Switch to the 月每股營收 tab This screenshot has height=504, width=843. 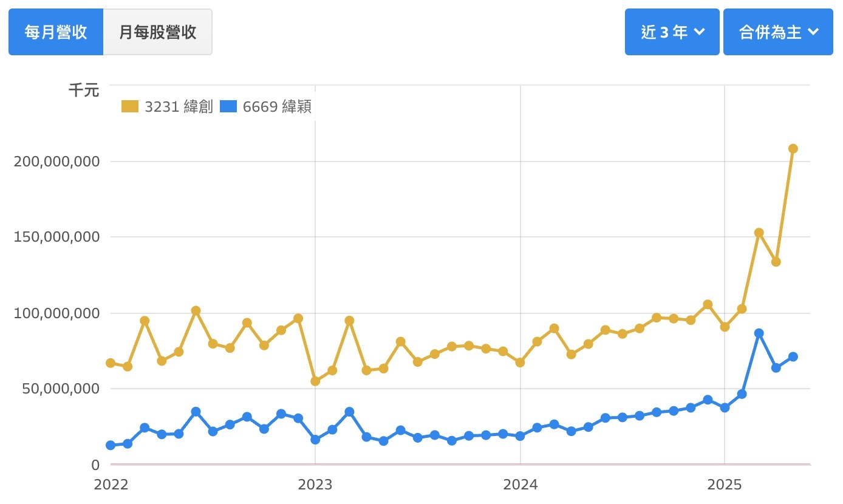coord(158,32)
